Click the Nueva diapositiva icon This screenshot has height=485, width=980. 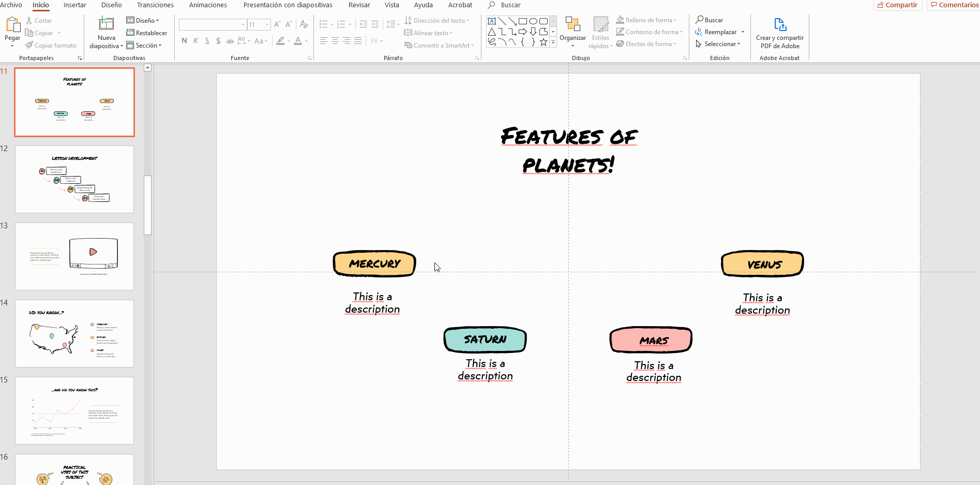coord(106,24)
